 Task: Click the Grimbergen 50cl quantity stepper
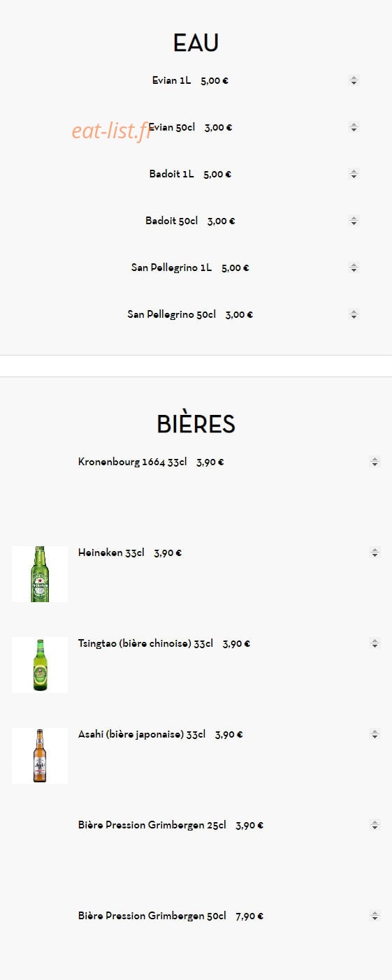tap(375, 916)
